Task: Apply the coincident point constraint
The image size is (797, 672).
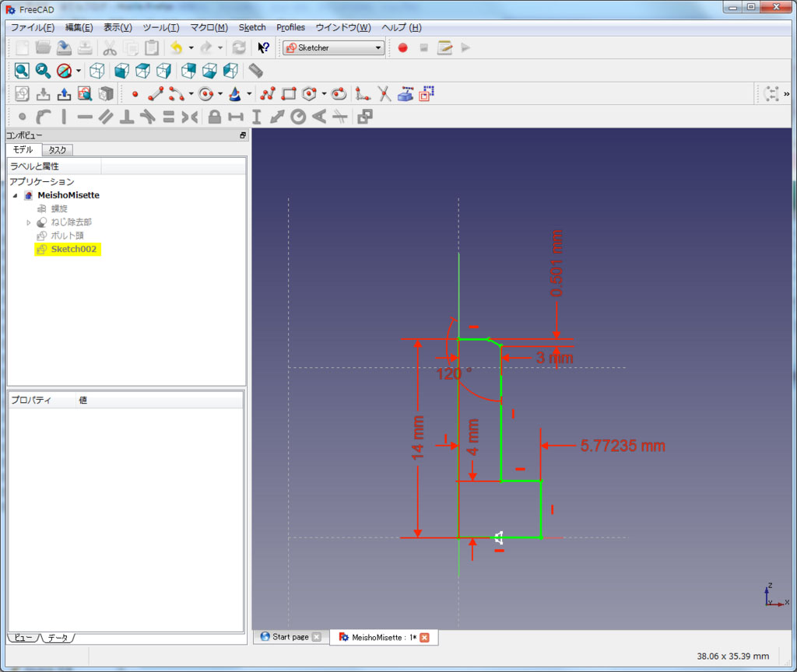Action: 22,117
